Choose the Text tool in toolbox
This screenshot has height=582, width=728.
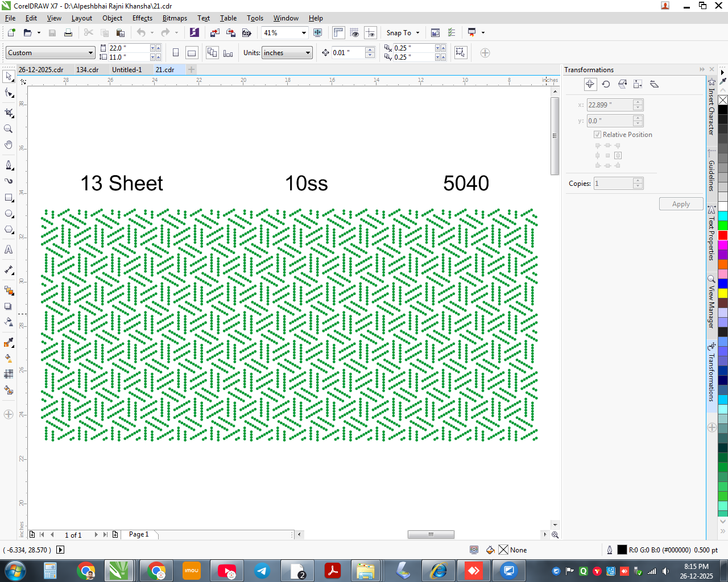click(x=9, y=250)
